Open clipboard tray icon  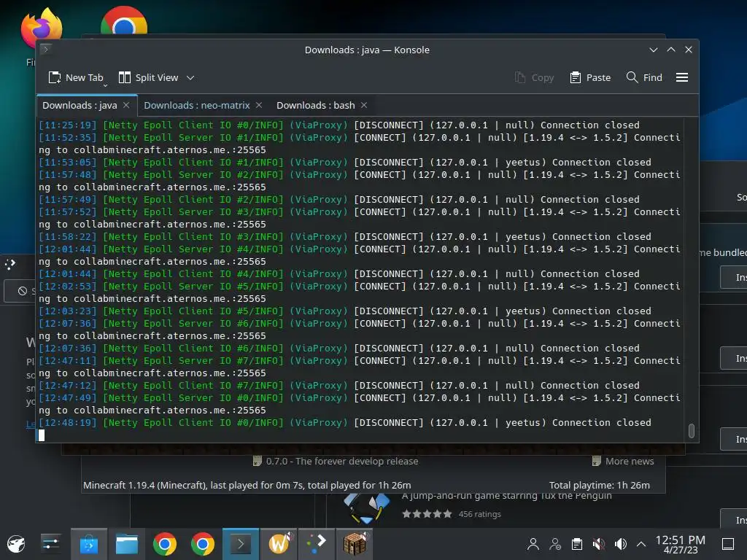[x=577, y=544]
